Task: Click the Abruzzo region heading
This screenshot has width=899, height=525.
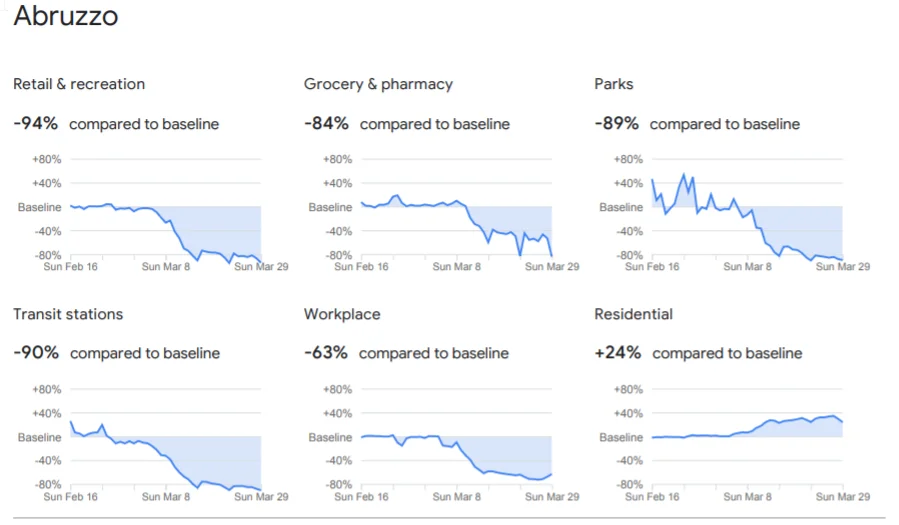Action: 66,15
